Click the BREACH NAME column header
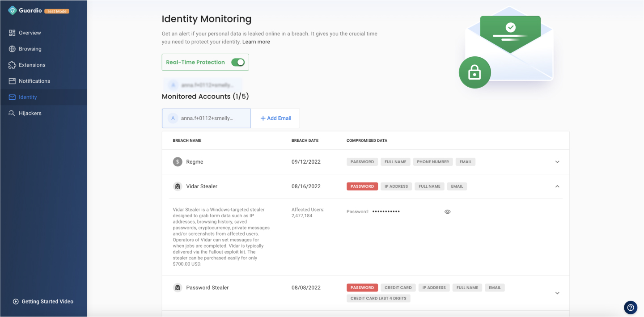 coord(187,140)
